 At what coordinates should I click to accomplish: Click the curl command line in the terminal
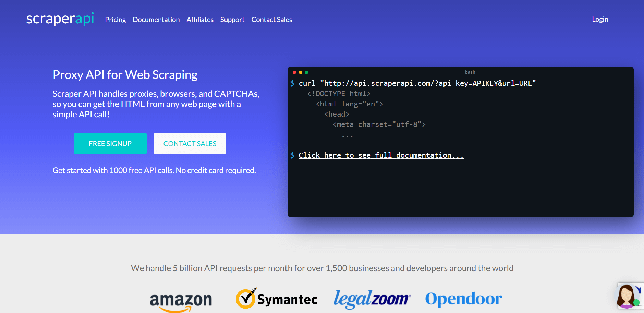pyautogui.click(x=417, y=83)
